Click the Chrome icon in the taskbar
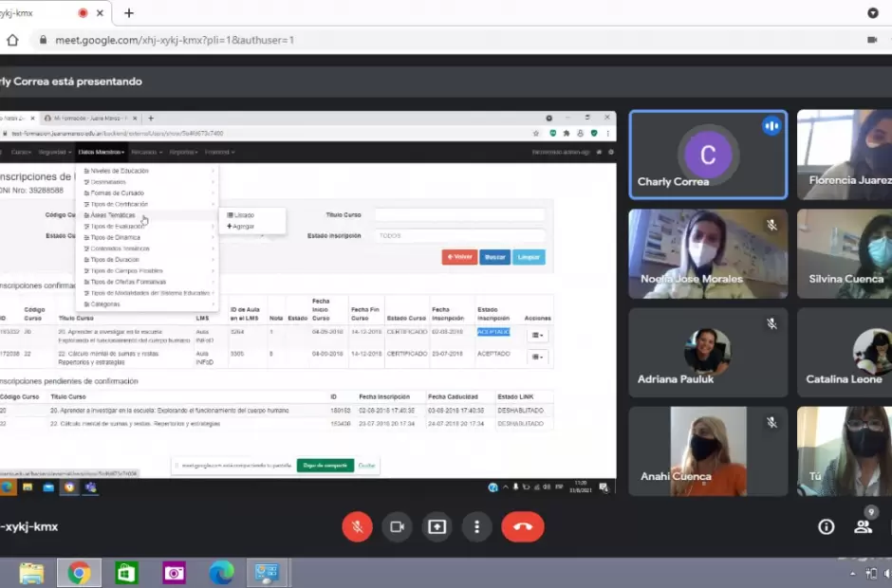Screen dimensions: 892x588 coord(79,573)
